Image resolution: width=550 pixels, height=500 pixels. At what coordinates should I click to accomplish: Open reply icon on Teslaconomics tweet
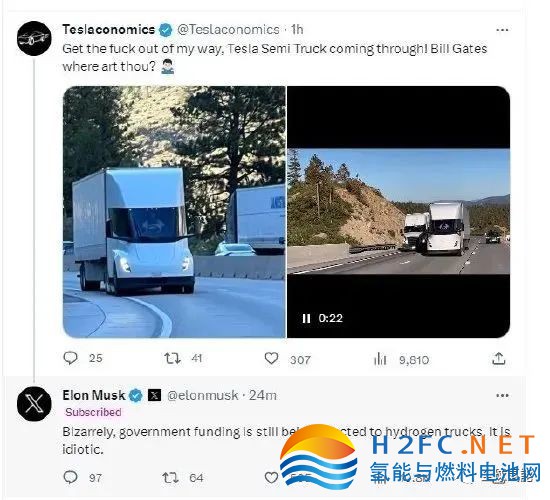71,358
